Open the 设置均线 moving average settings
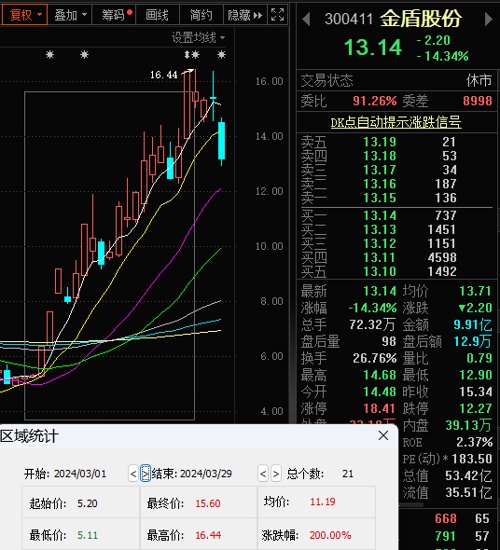This screenshot has height=550, width=500. point(198,37)
